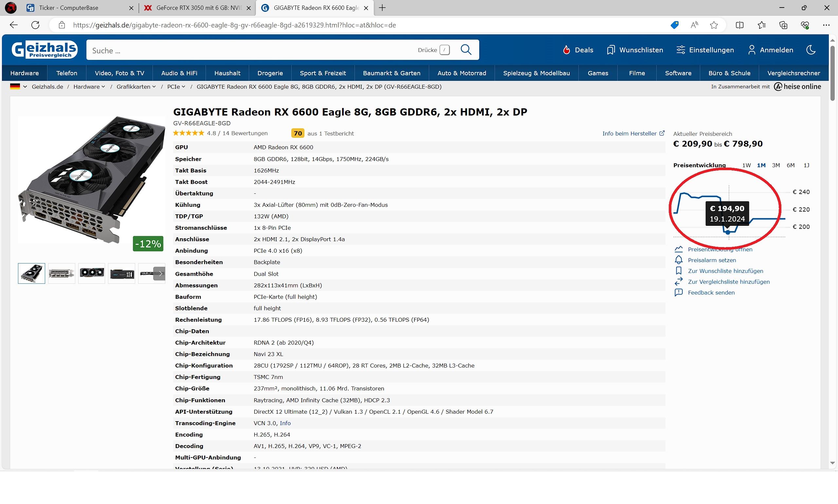Open the Software category menu
Image resolution: width=838 pixels, height=504 pixels.
[678, 73]
